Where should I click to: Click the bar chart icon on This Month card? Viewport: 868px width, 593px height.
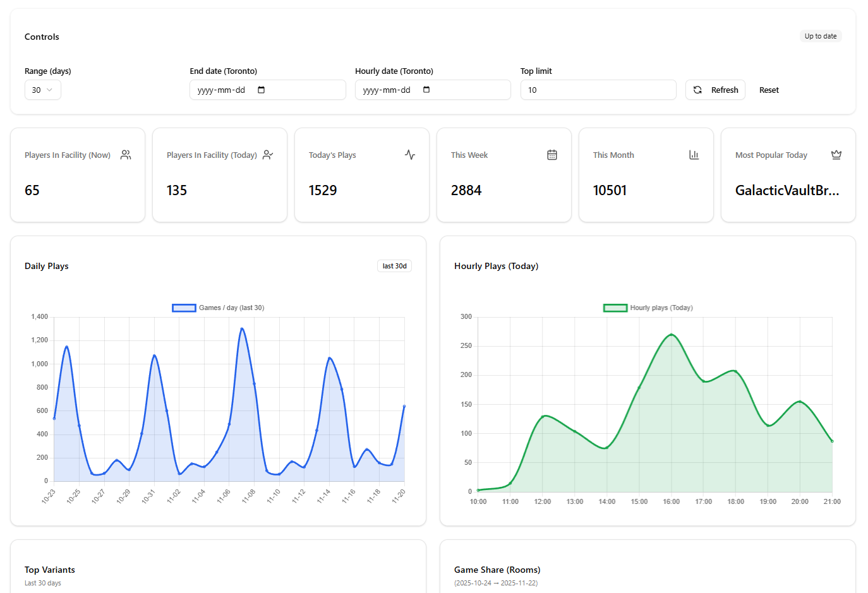pyautogui.click(x=694, y=154)
